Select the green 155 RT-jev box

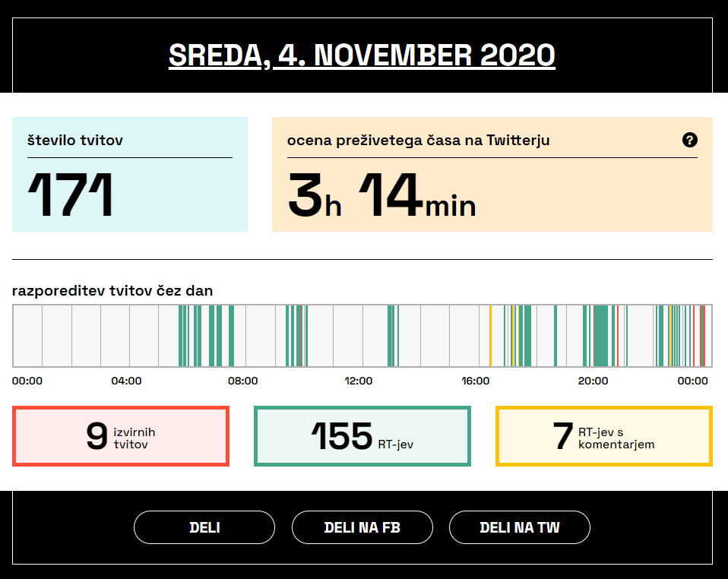coord(362,436)
